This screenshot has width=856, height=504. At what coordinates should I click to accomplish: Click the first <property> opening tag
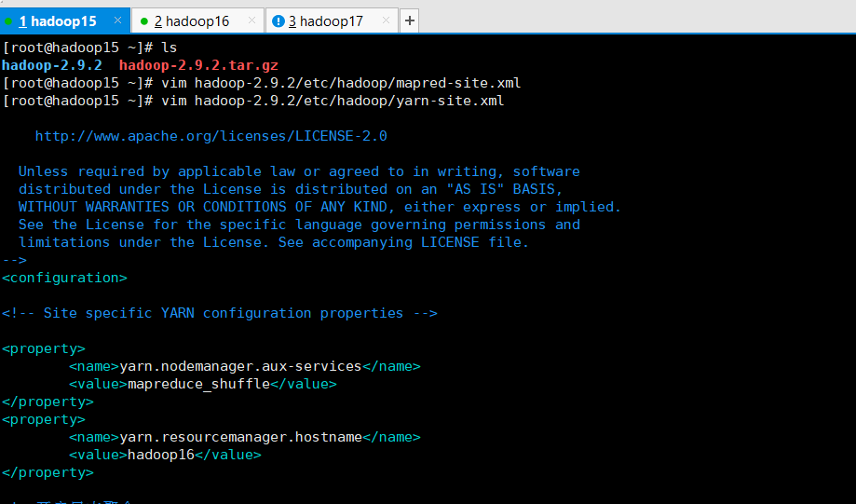[x=44, y=349]
